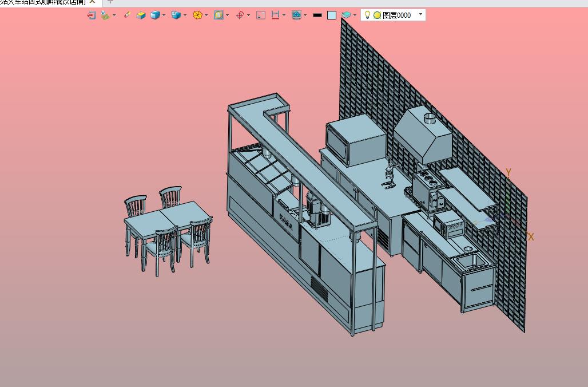
Task: Click the red crosshair target icon
Action: click(x=240, y=15)
